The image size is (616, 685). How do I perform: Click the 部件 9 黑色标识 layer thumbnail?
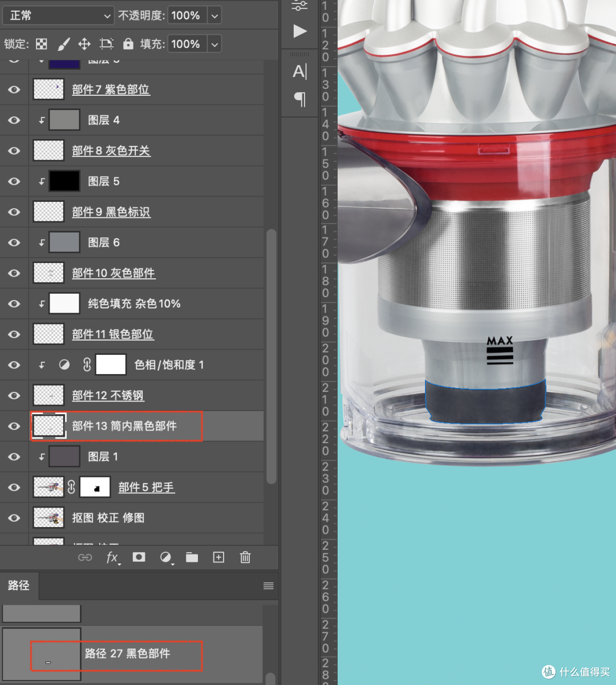pyautogui.click(x=48, y=212)
